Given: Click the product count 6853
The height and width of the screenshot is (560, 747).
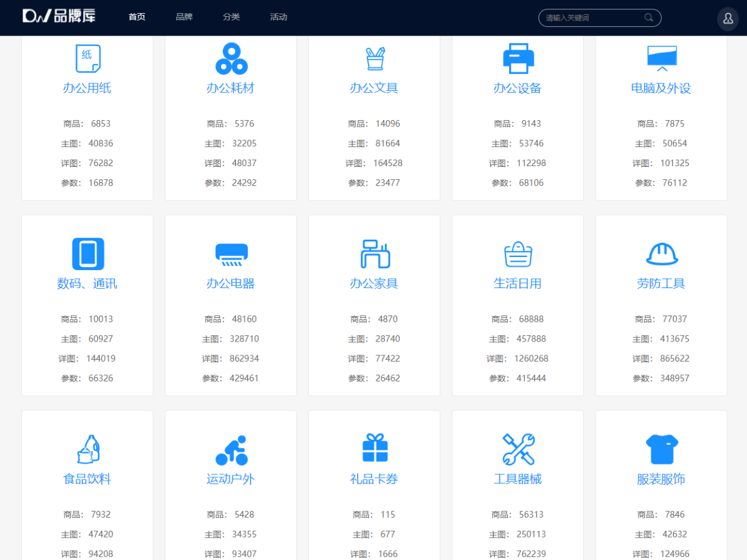Looking at the screenshot, I should pos(101,124).
